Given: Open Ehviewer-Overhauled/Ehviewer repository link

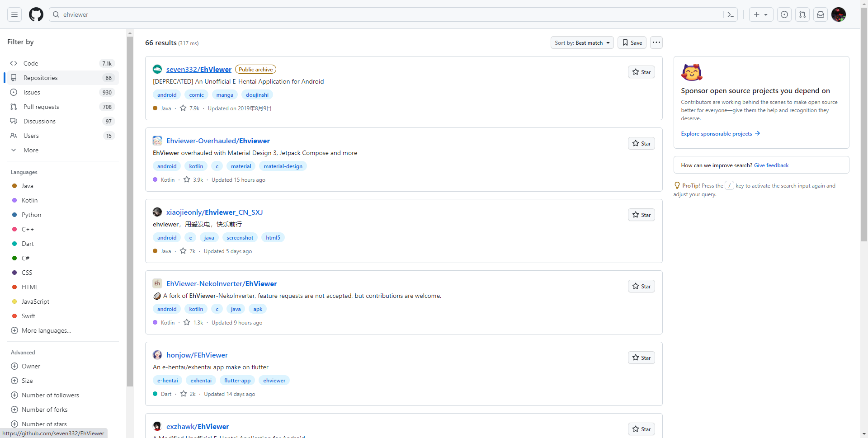Looking at the screenshot, I should click(x=218, y=141).
